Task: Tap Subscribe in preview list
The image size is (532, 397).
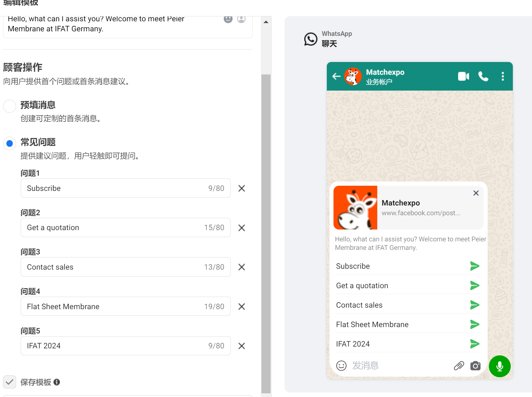Action: click(353, 266)
